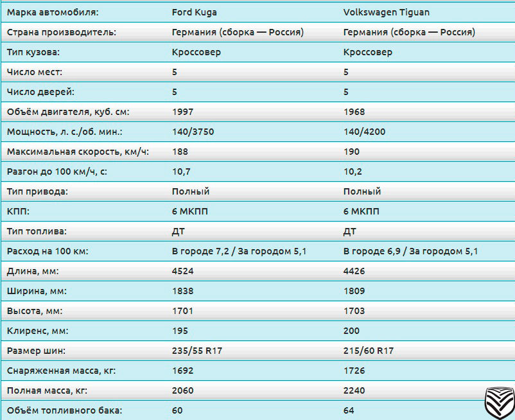Click the 'Высота, мм:' row label
Screen dimensions: 515x420
click(x=35, y=311)
